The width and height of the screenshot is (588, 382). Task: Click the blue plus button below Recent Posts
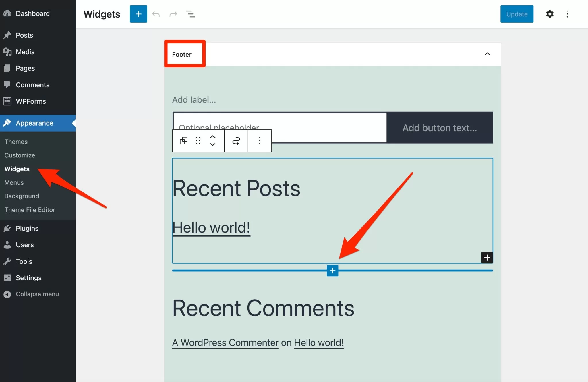pyautogui.click(x=332, y=270)
